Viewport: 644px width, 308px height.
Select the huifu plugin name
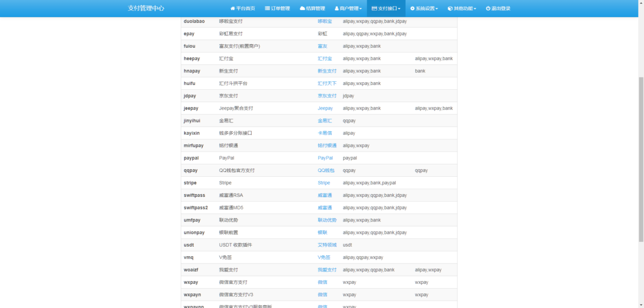pos(189,83)
